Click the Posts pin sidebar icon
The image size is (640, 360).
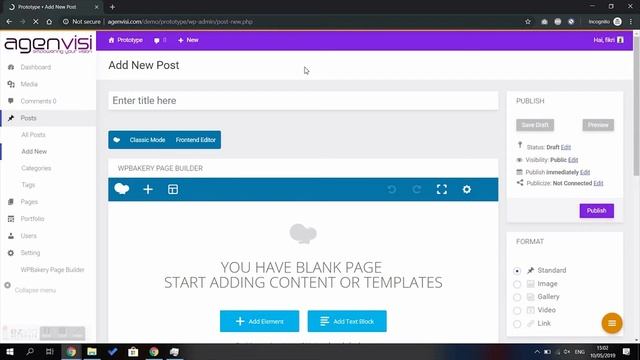tap(11, 118)
